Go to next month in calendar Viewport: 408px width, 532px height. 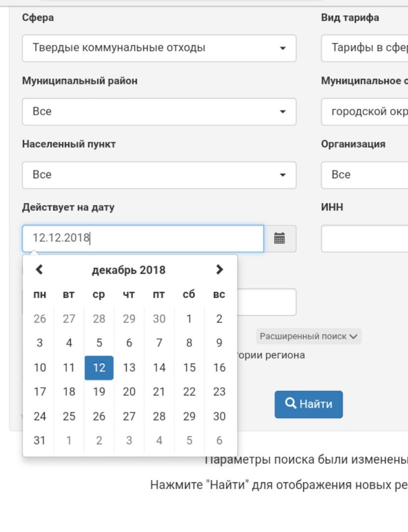[x=220, y=269]
